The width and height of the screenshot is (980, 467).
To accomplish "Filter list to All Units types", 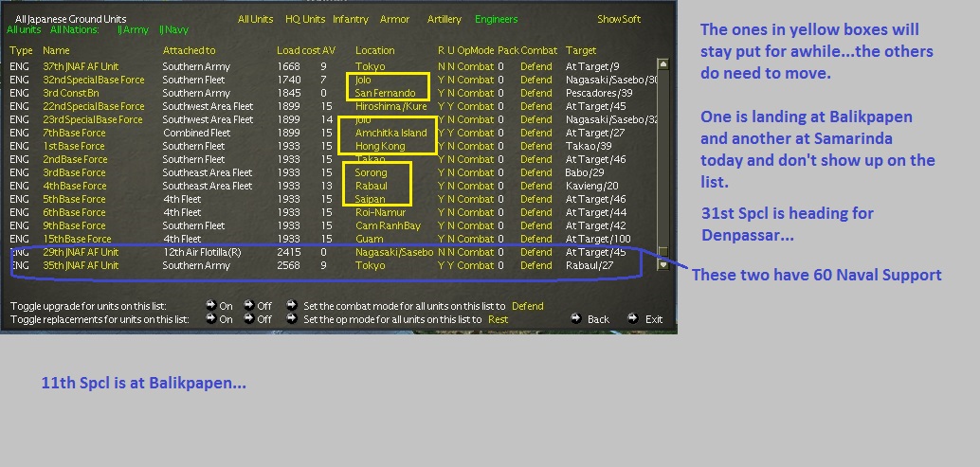I will [x=256, y=19].
